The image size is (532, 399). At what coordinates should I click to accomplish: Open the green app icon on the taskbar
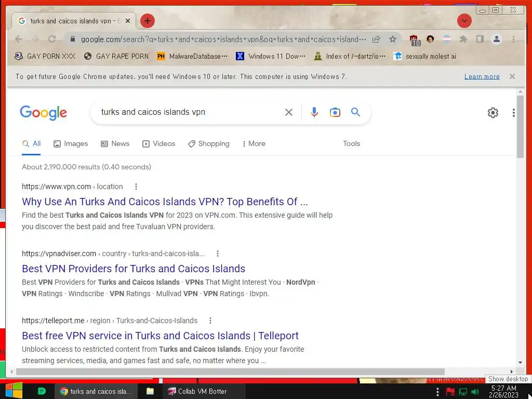click(42, 391)
